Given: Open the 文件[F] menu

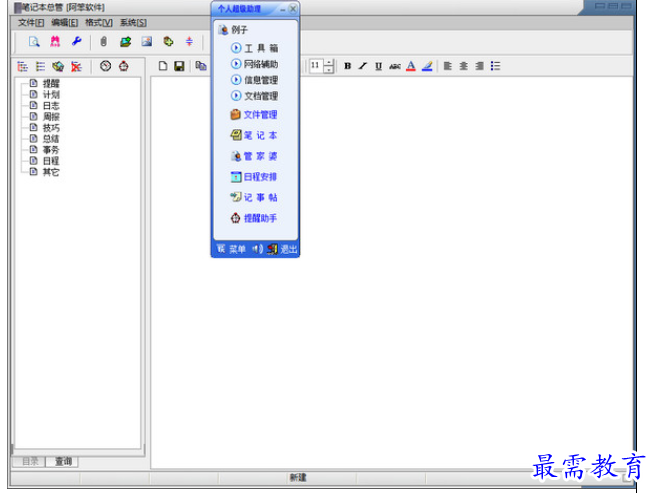Looking at the screenshot, I should pos(31,22).
